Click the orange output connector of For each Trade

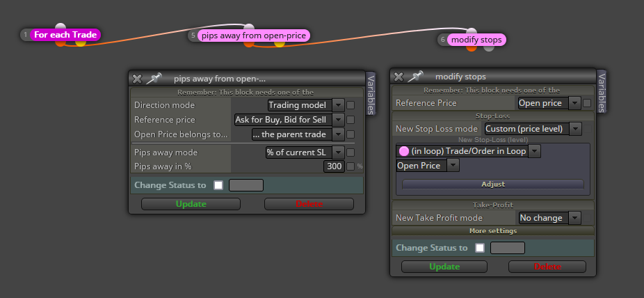pos(61,42)
